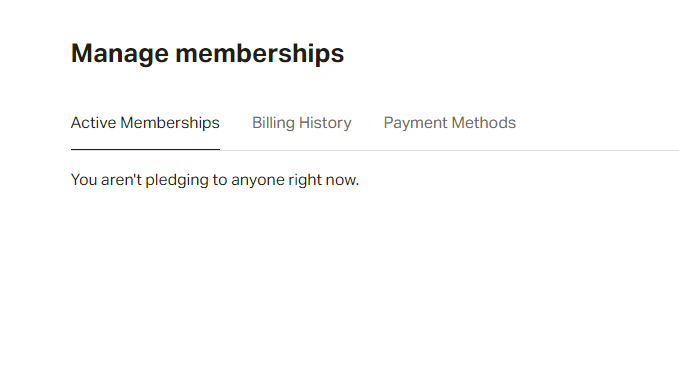The width and height of the screenshot is (679, 384).
Task: Click the Manage memberships heading
Action: (x=207, y=54)
